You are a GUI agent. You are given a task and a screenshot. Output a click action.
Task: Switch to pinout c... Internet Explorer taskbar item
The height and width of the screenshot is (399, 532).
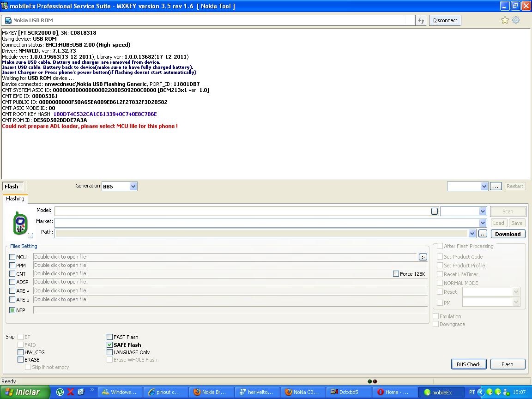click(165, 392)
